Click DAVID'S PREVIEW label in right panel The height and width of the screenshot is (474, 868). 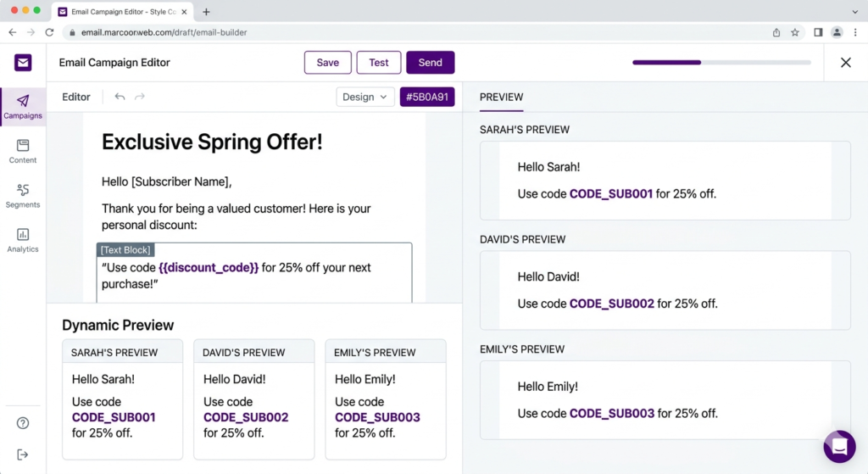(522, 239)
